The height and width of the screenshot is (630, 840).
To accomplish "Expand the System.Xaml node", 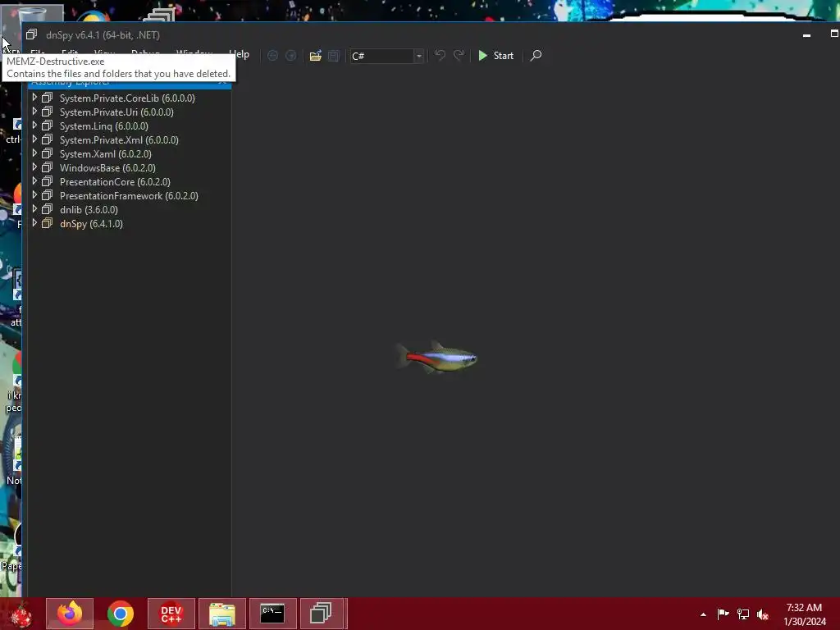I will [x=34, y=153].
